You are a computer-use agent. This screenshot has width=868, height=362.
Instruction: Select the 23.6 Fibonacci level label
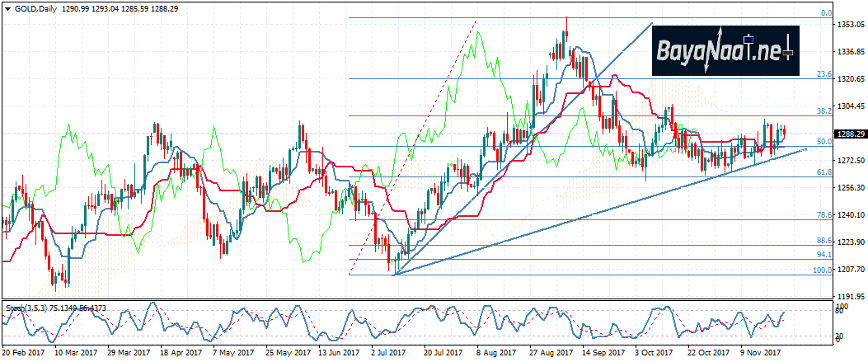point(823,74)
